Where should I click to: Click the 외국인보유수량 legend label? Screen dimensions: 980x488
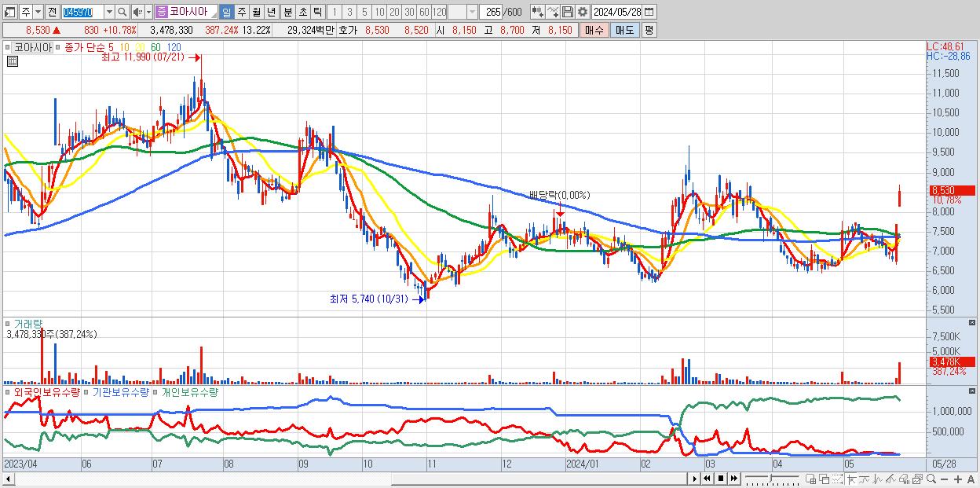(x=46, y=391)
